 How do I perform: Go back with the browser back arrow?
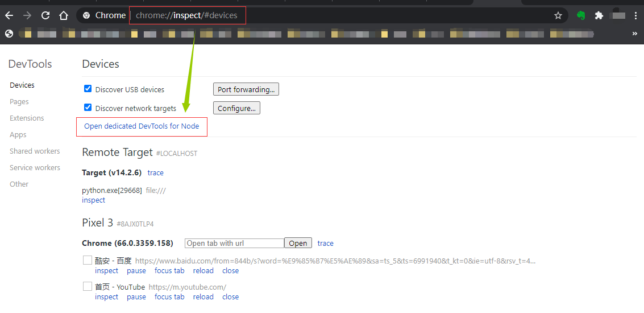[9, 15]
